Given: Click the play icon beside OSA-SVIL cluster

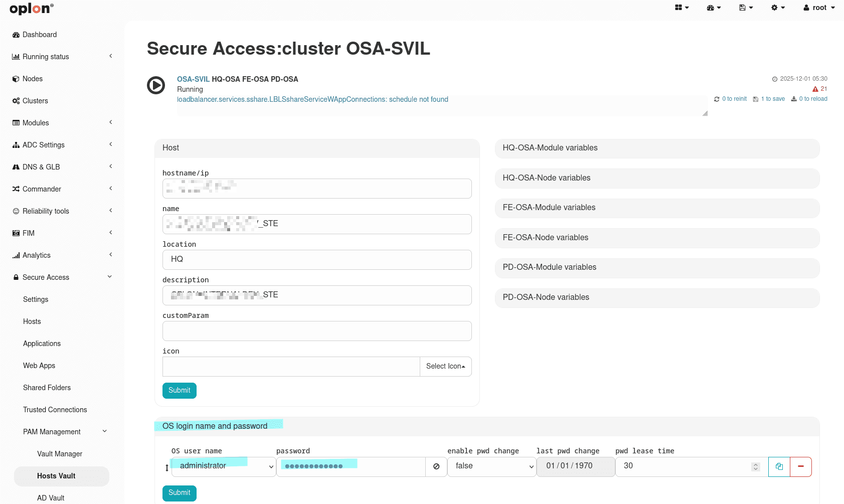Looking at the screenshot, I should [x=156, y=85].
